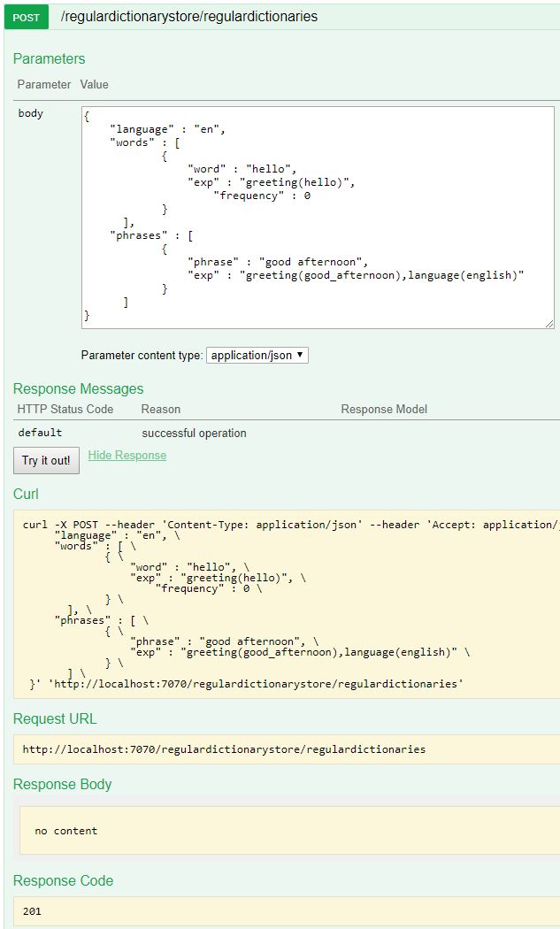Click the Reason column header

point(160,409)
